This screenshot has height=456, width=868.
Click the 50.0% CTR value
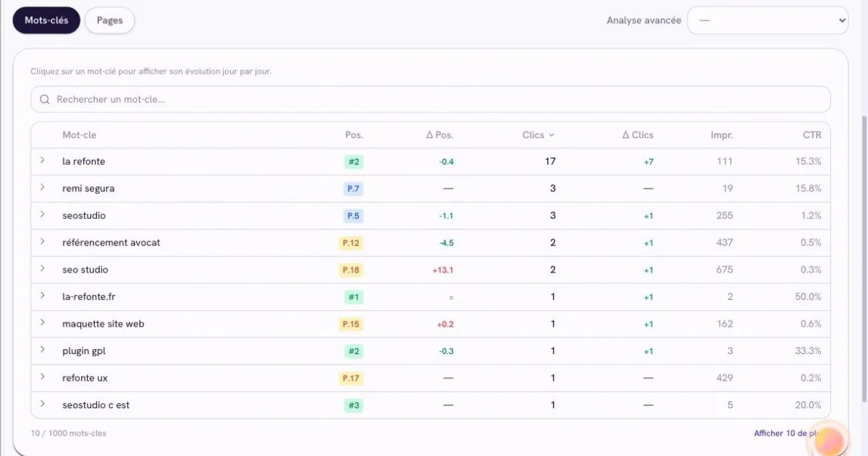(809, 297)
